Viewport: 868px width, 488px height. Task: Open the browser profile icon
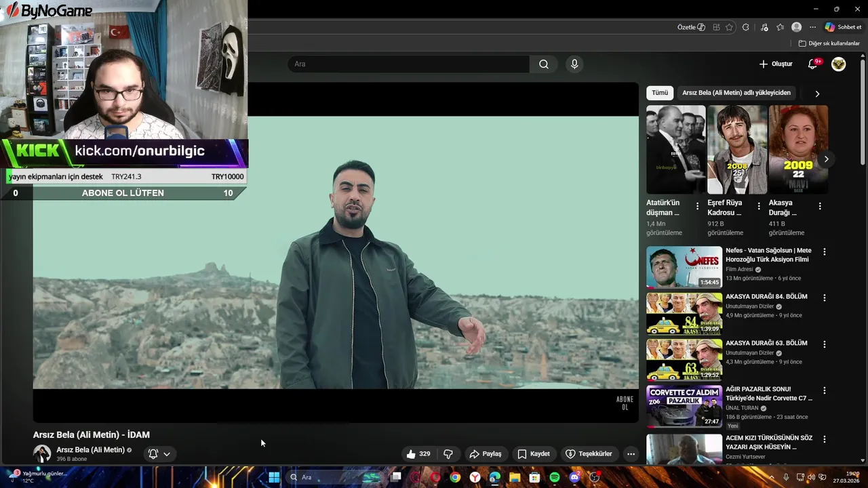coord(797,27)
